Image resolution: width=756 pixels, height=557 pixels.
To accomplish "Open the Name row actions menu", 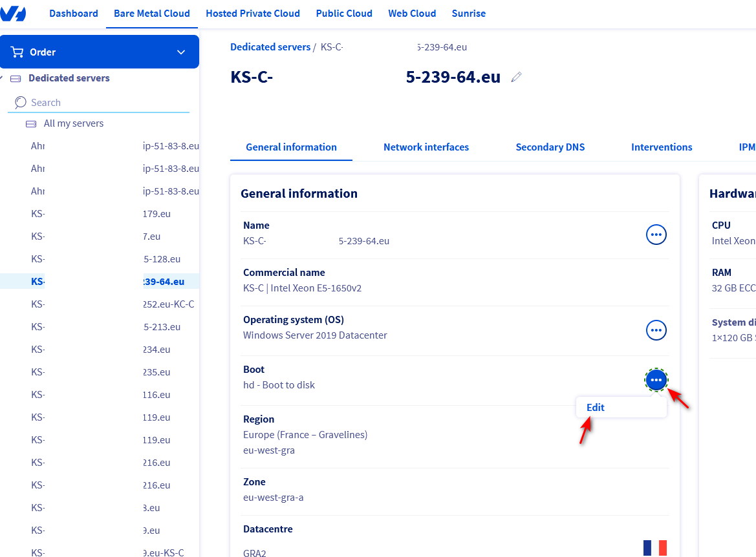I will (x=656, y=235).
